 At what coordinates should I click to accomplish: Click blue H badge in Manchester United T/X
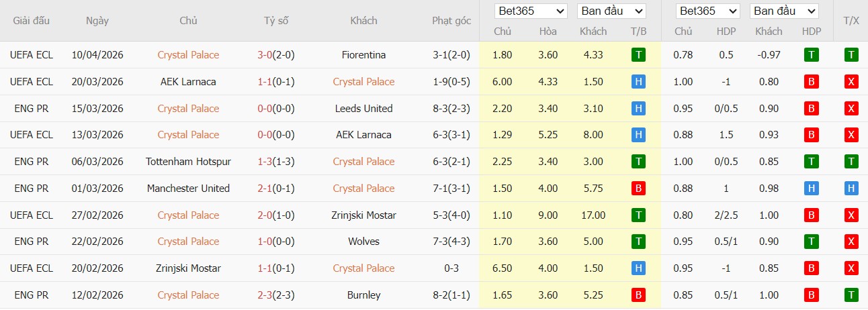point(851,189)
